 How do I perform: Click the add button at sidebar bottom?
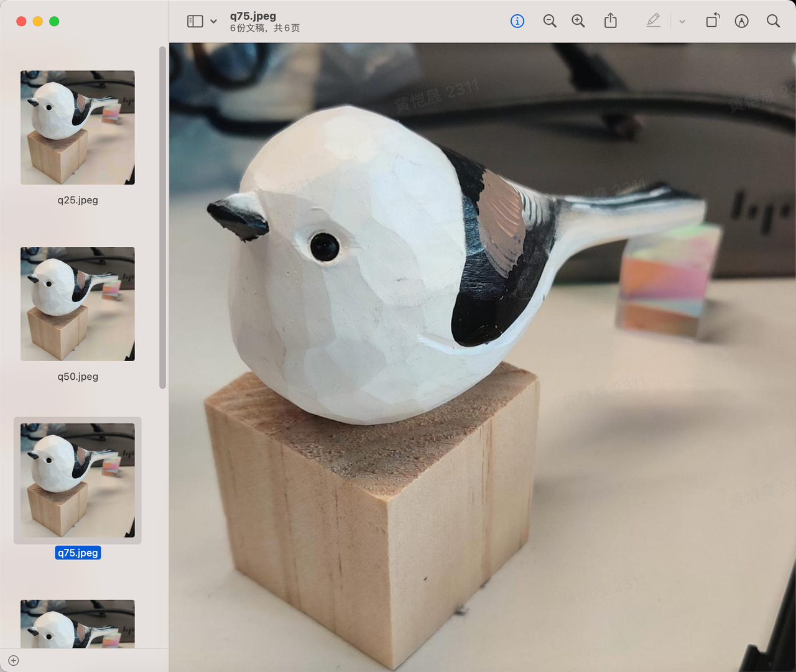click(14, 660)
